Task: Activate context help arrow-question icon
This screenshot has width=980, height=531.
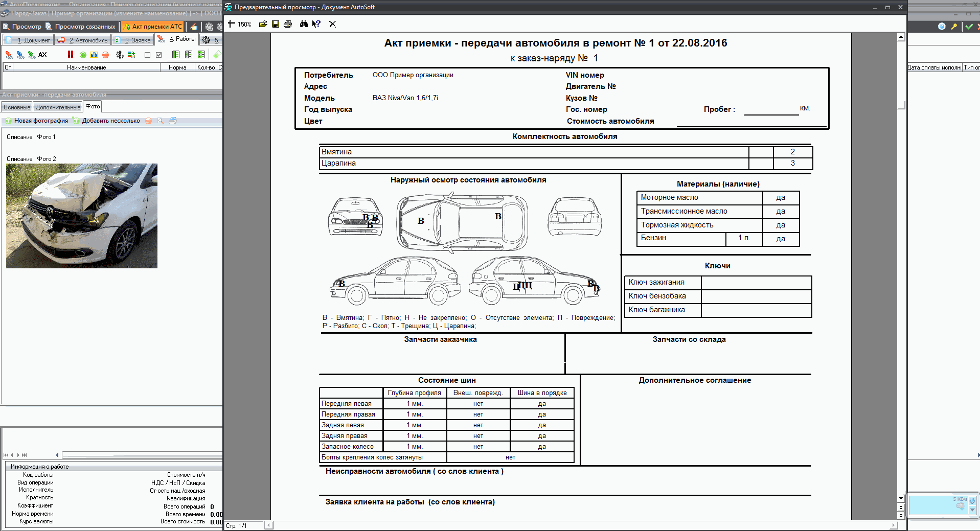Action: coord(316,24)
